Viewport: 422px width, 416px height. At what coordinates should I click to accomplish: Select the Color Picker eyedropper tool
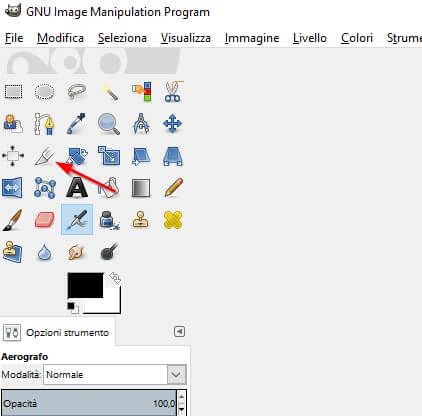(76, 123)
